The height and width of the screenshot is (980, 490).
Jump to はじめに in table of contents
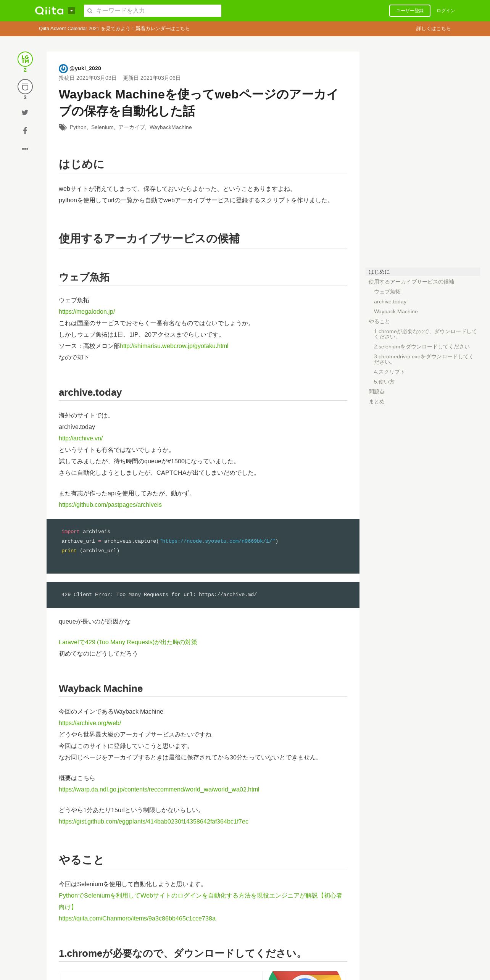coord(422,272)
